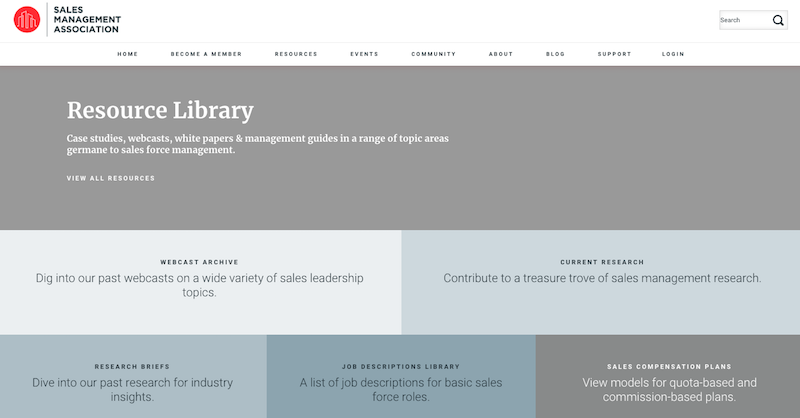Screen dimensions: 800x418
Task: Select Events in the navigation bar
Action: [364, 54]
